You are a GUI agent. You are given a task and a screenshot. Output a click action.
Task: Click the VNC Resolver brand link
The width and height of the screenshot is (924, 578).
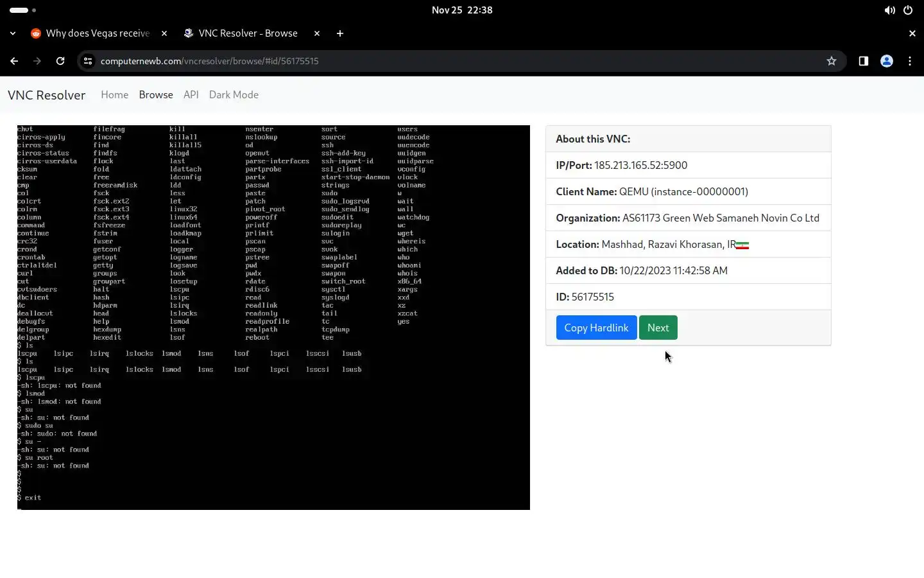coord(46,95)
